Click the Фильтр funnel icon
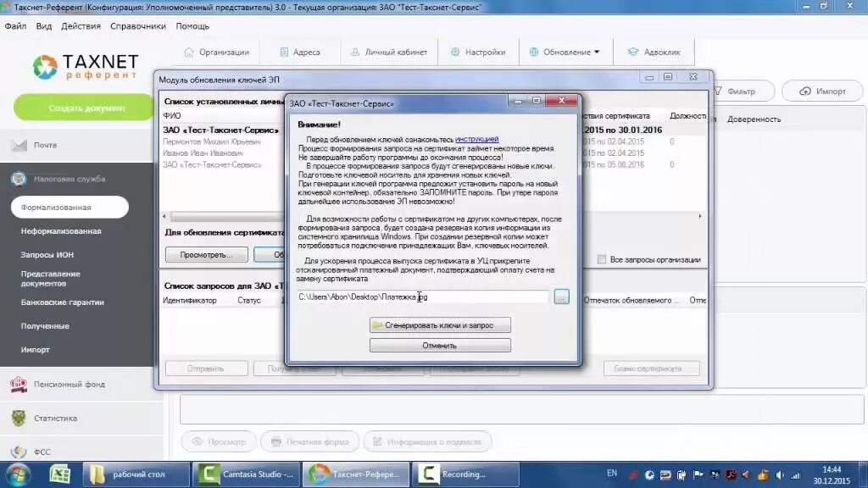The image size is (868, 488). pyautogui.click(x=718, y=91)
